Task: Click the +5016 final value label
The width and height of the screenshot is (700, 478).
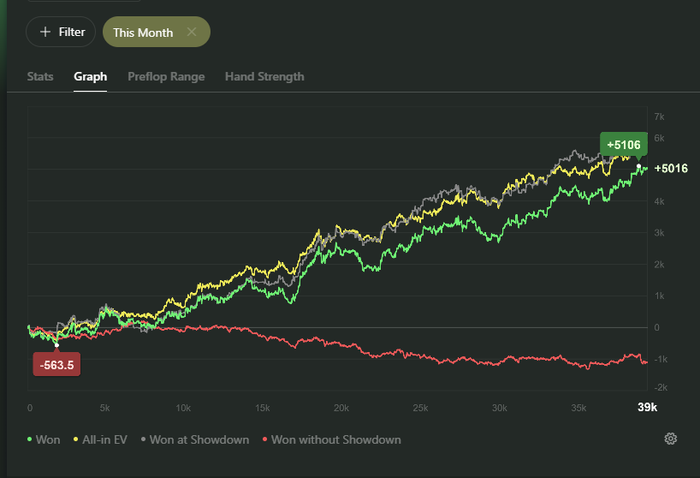Action: [x=670, y=168]
